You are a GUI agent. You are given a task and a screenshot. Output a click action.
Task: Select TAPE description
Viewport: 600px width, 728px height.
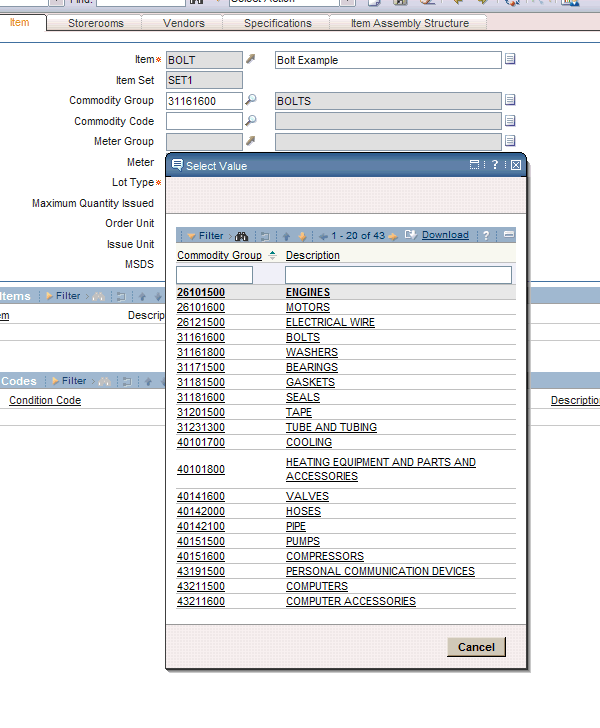click(x=299, y=412)
